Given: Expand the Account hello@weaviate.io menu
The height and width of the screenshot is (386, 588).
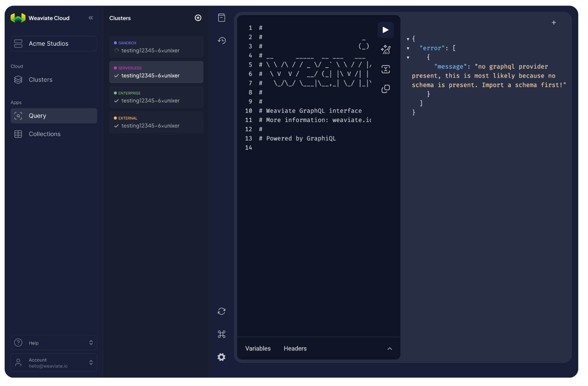Looking at the screenshot, I should click(x=54, y=363).
